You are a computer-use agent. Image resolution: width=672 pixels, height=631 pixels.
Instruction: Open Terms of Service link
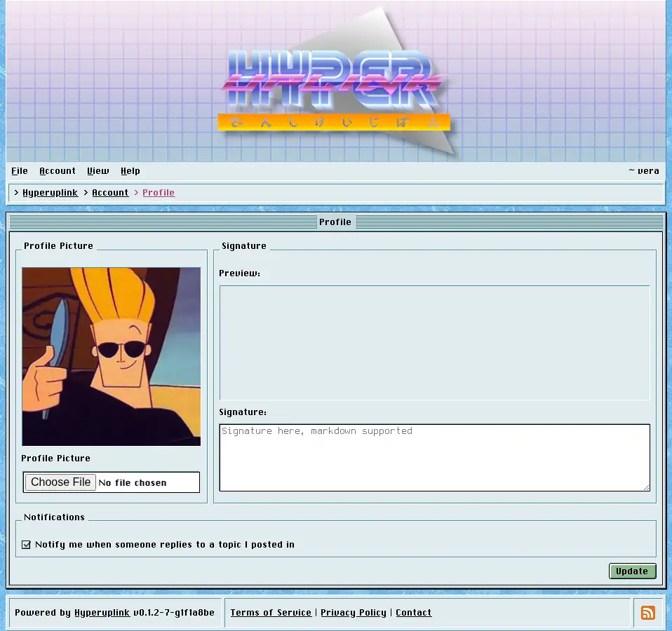pos(271,613)
